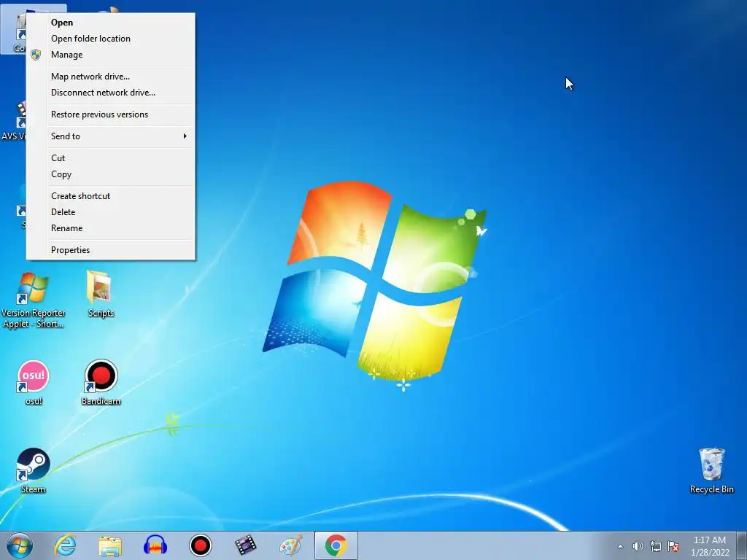Click the taskbar clock showing 1:17 AM
Viewport: 747px width, 560px height.
pos(710,546)
